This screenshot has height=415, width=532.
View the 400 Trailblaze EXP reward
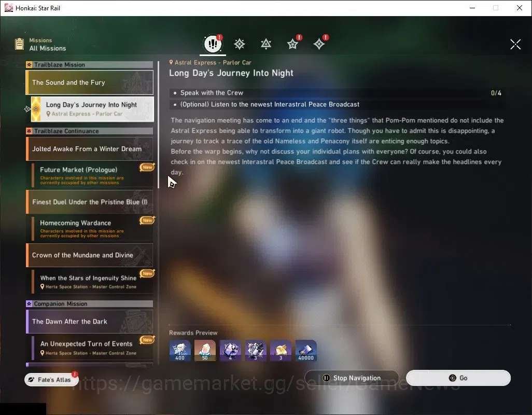click(180, 351)
